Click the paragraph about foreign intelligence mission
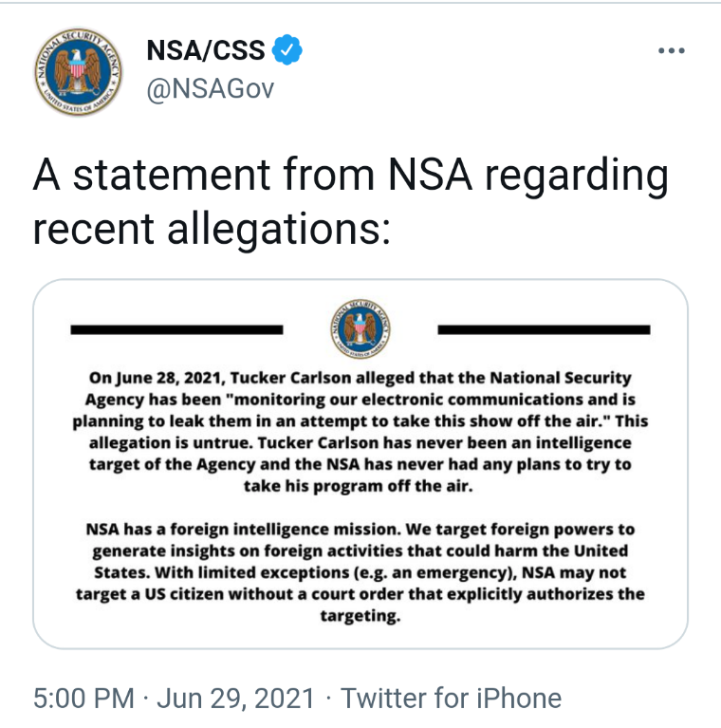 point(360,572)
